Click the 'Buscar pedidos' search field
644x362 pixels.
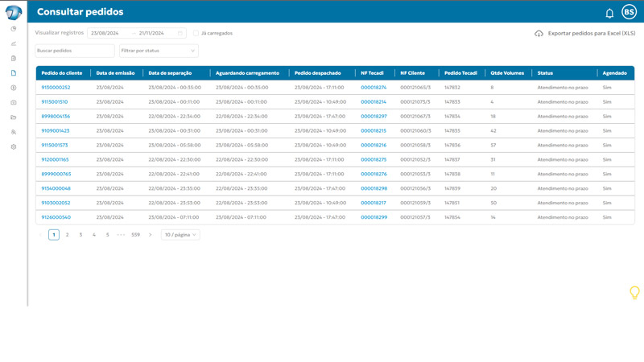coord(75,51)
